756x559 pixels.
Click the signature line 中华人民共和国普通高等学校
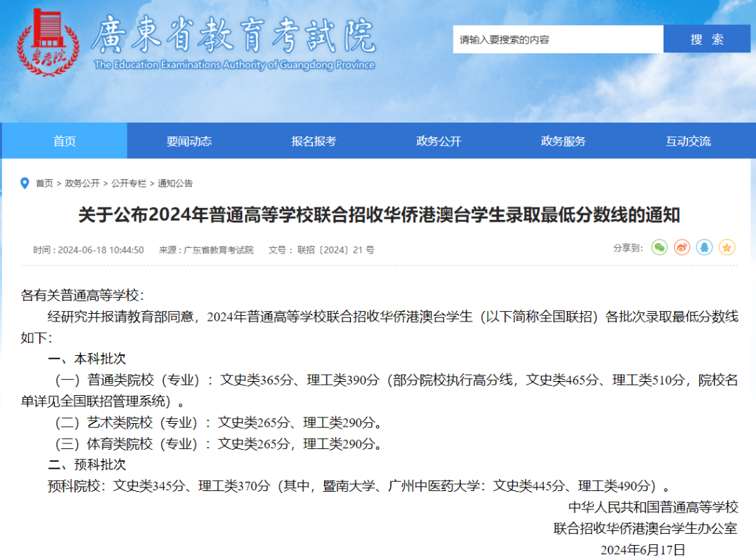[x=653, y=507]
